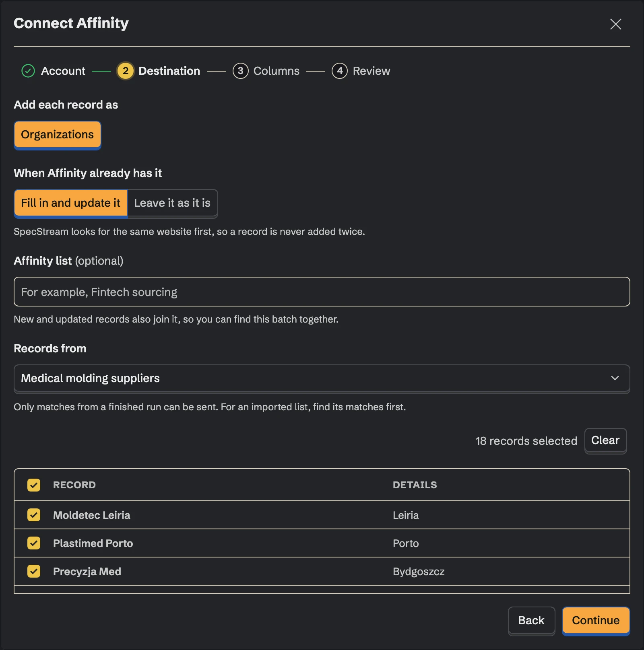The height and width of the screenshot is (650, 644).
Task: Click the Leiria details cell
Action: (x=406, y=515)
